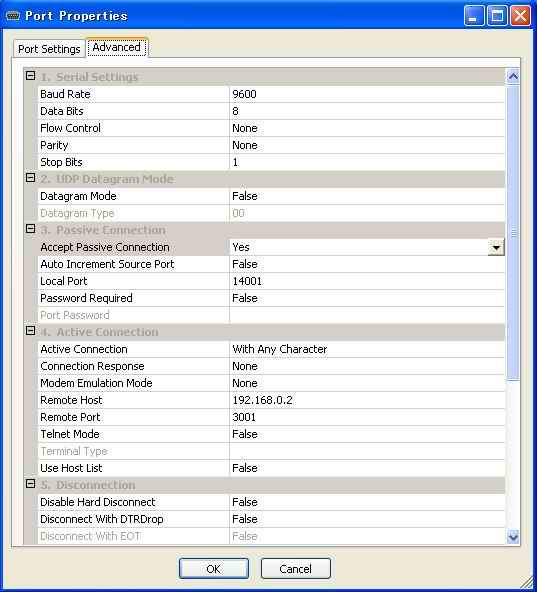Select the Password Required False value
This screenshot has width=537, height=592.
tap(367, 298)
